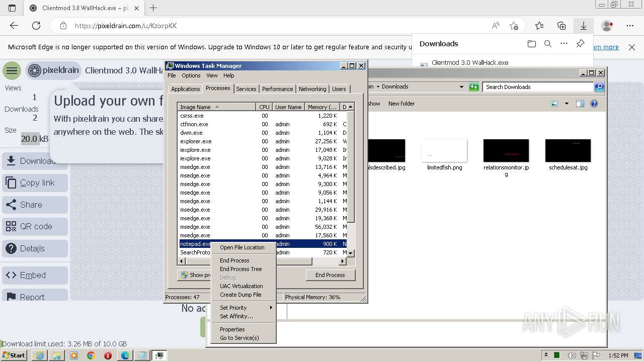644x362 pixels.
Task: Open pixeldrain hamburger menu
Action: point(12,71)
